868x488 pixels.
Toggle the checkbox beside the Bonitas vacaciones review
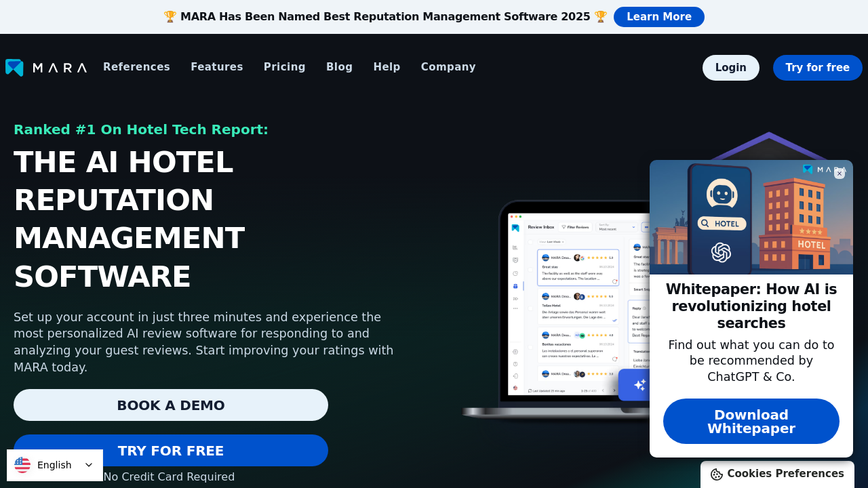click(530, 346)
